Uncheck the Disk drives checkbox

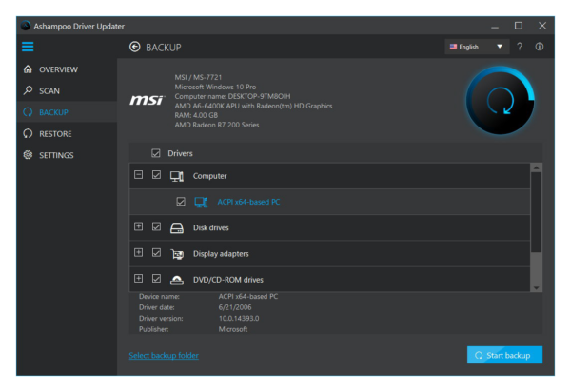pos(157,226)
